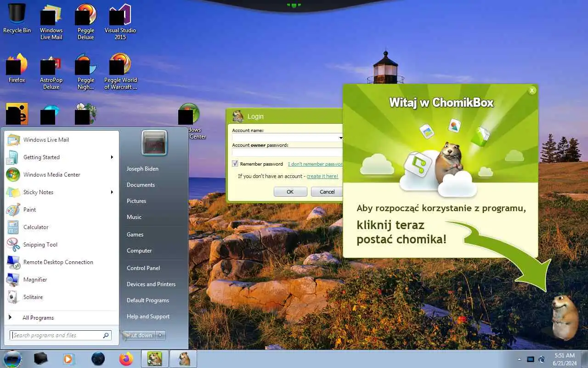The width and height of the screenshot is (588, 368).
Task: Expand the Account name dropdown arrow
Action: click(340, 138)
